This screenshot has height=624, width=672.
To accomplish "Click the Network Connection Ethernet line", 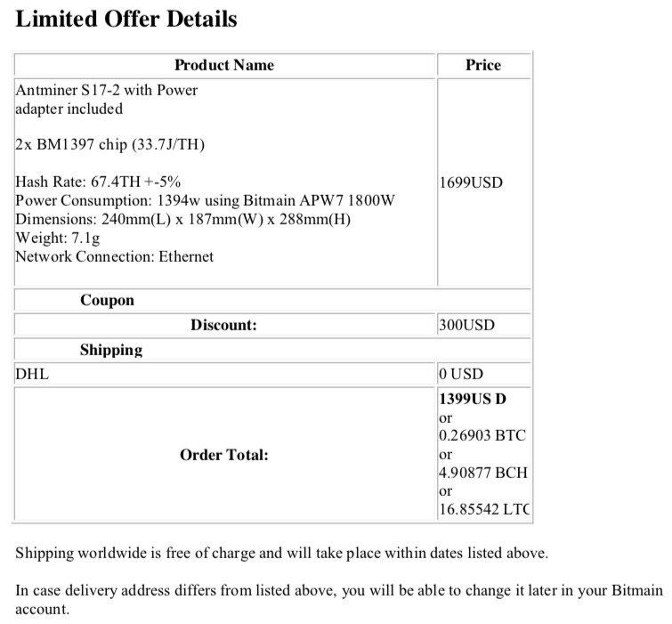I will coord(115,257).
